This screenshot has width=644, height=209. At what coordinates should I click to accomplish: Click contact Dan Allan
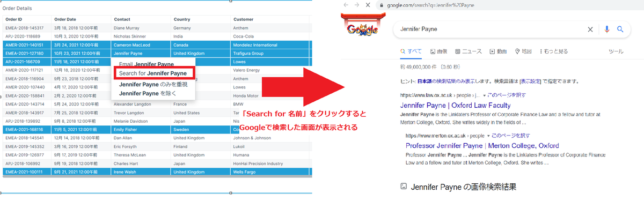pos(123,138)
